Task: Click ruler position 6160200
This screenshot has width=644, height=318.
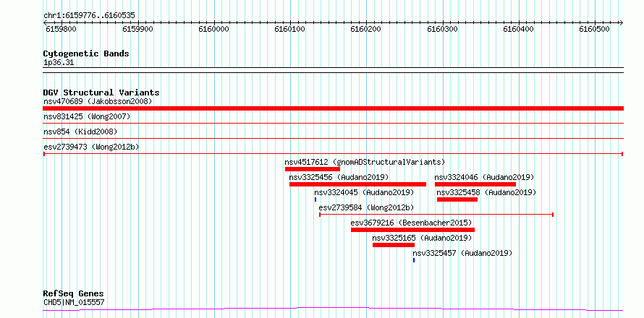Action: coord(366,29)
